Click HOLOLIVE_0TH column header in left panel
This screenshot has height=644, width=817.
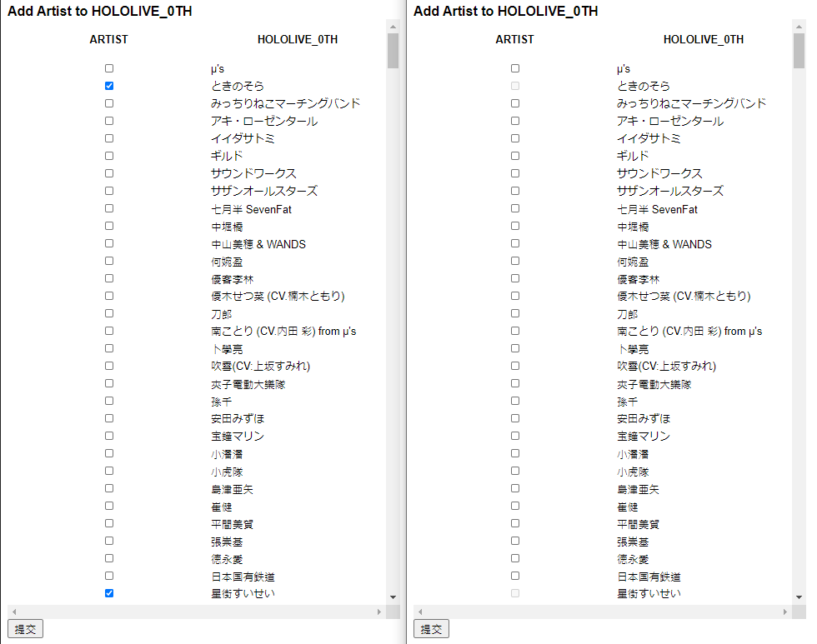(298, 39)
